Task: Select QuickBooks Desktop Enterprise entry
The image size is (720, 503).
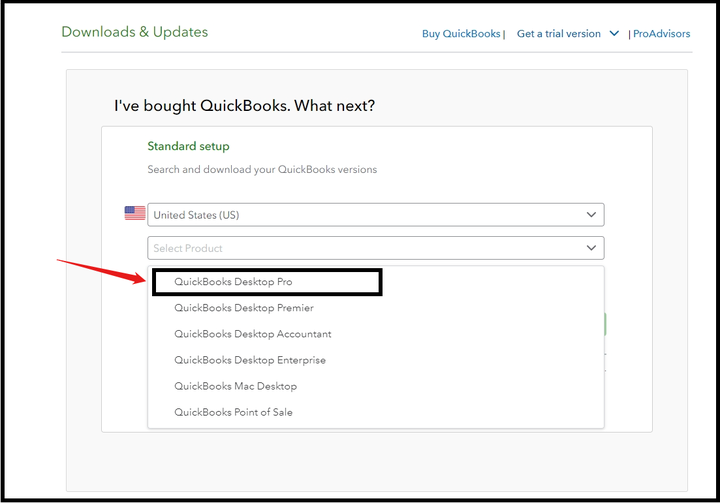Action: (x=250, y=360)
